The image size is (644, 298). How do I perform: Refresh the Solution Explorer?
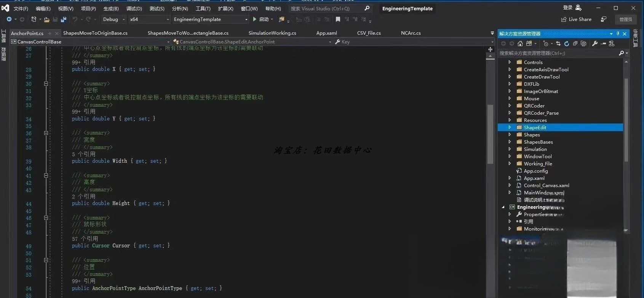[x=567, y=43]
